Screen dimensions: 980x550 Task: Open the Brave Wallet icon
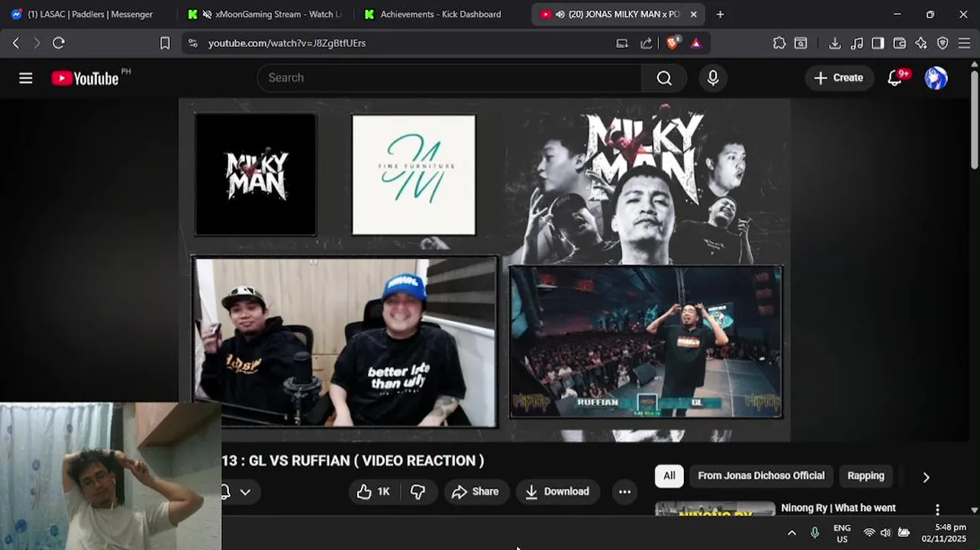(x=900, y=43)
